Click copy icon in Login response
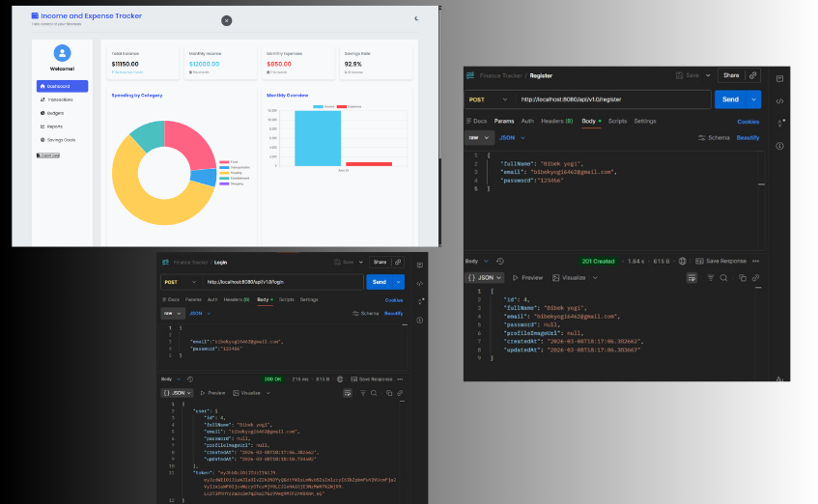 [x=388, y=393]
